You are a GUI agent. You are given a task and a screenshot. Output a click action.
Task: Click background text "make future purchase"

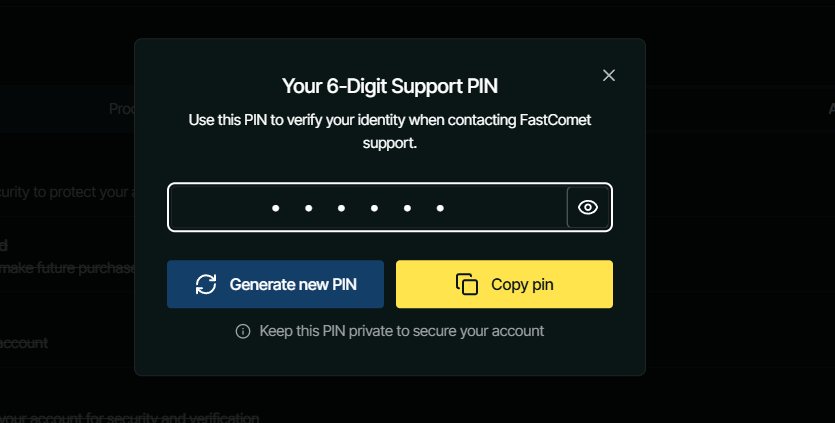pos(67,268)
